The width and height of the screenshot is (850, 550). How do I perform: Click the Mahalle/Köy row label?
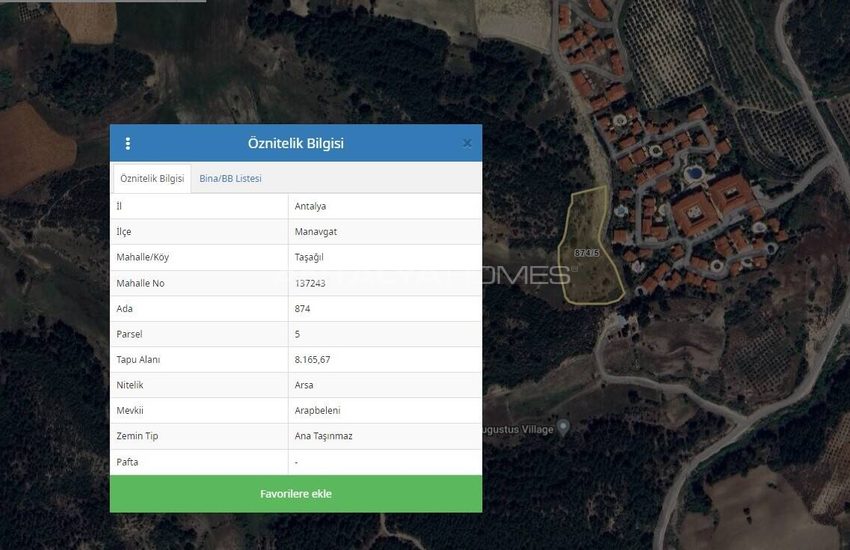(x=142, y=257)
